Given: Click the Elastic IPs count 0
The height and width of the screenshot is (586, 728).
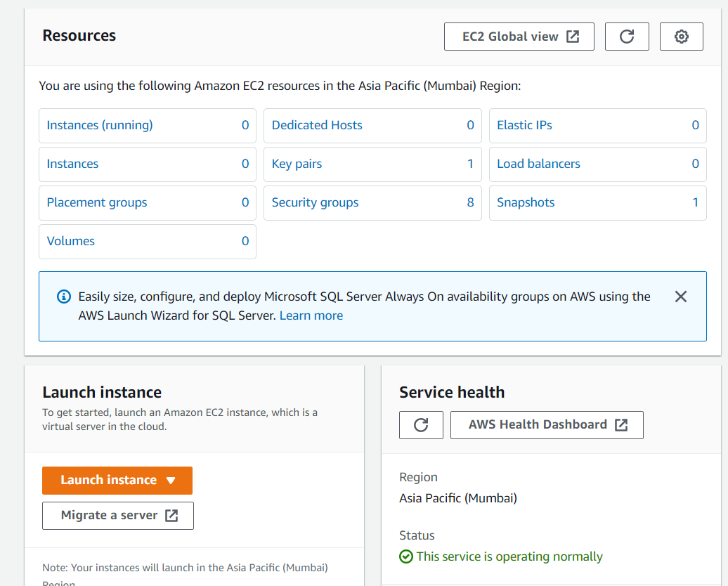Looking at the screenshot, I should click(696, 125).
